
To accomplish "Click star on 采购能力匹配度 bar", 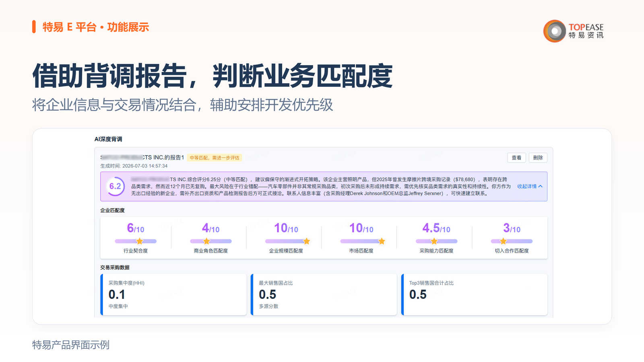I will (434, 241).
